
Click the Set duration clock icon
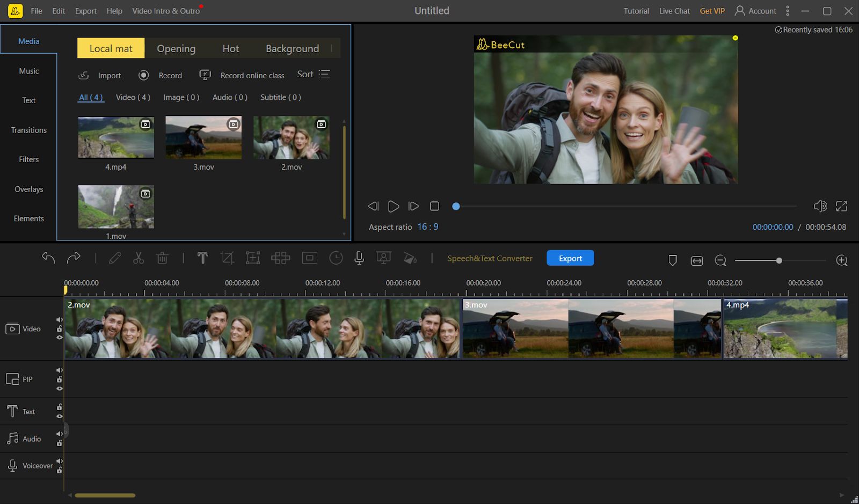coord(336,258)
